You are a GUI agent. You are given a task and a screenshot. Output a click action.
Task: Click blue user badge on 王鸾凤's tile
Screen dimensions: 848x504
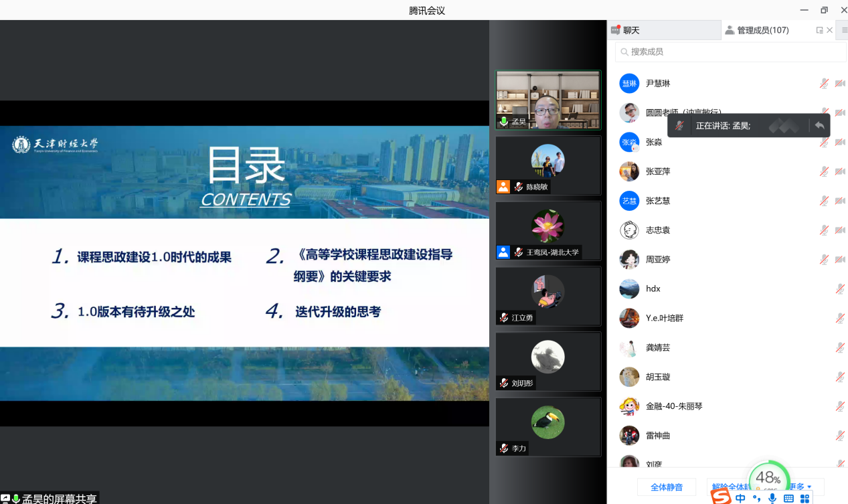point(503,252)
